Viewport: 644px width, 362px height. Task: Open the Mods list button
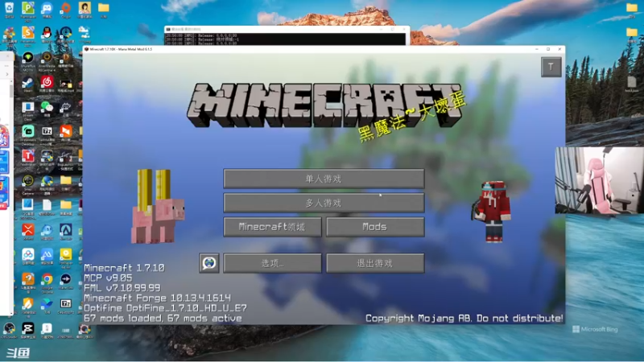[x=375, y=227]
